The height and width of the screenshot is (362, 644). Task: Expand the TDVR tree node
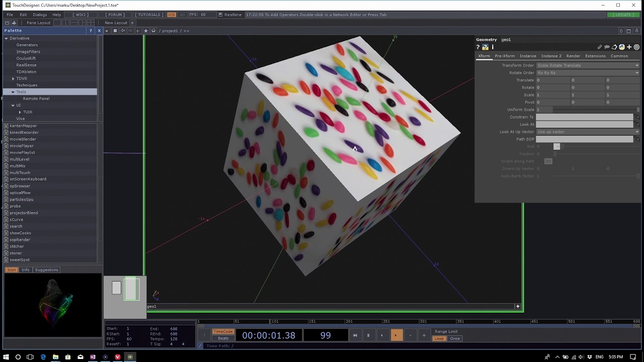point(13,78)
